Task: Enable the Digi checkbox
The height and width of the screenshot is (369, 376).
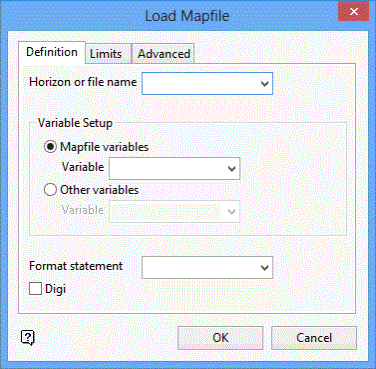Action: pos(35,289)
